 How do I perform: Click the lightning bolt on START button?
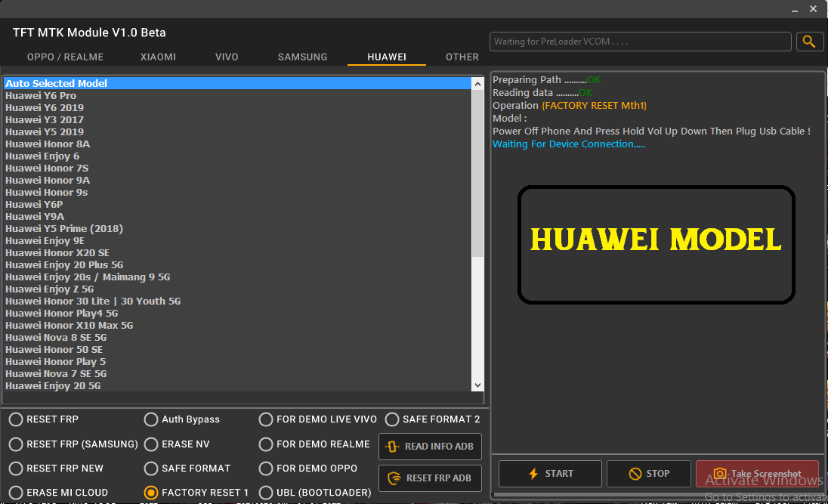(x=533, y=473)
